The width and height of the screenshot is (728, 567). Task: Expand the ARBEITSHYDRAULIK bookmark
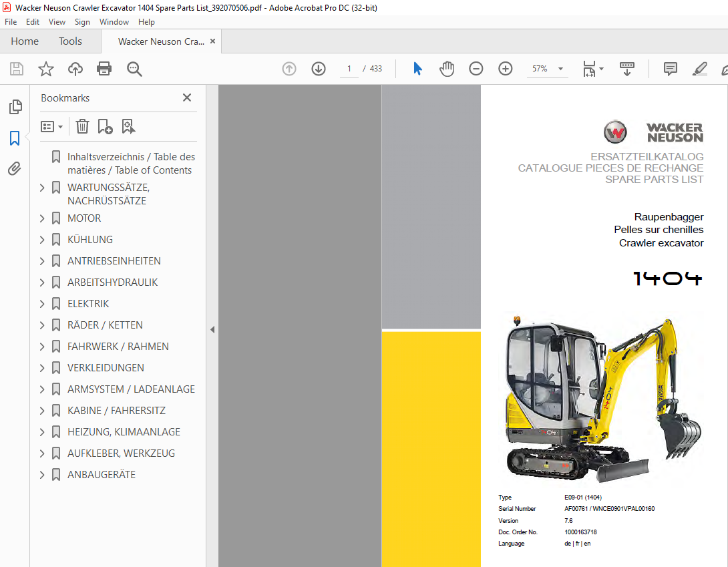tap(42, 282)
